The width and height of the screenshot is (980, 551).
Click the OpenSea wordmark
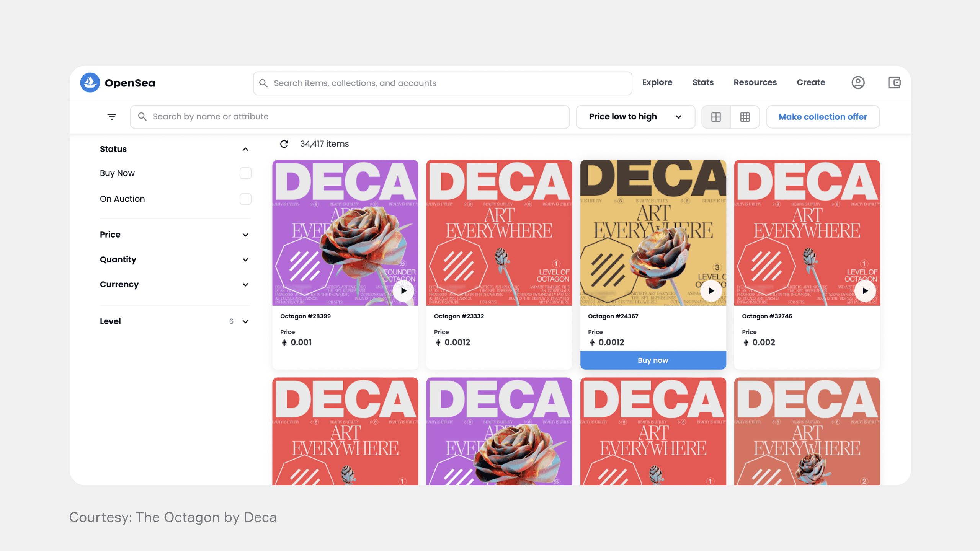130,83
